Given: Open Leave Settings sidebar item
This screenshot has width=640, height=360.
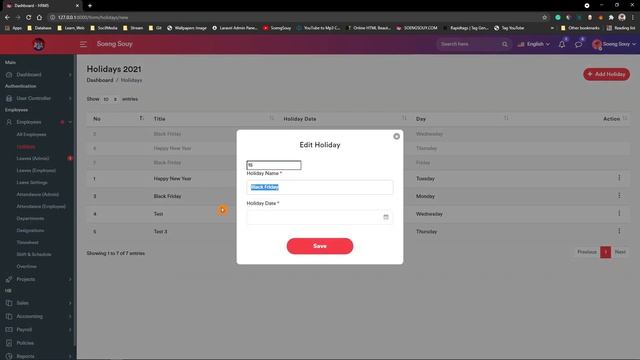Looking at the screenshot, I should click(32, 182).
